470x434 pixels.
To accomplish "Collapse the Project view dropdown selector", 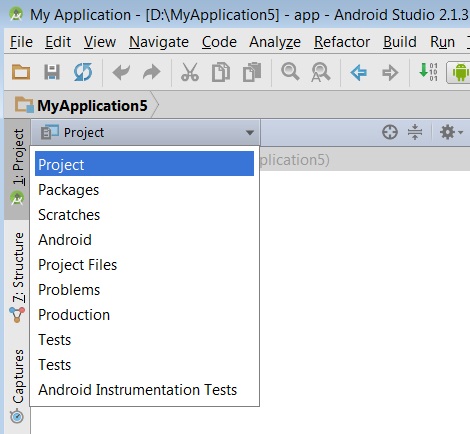I will [146, 132].
